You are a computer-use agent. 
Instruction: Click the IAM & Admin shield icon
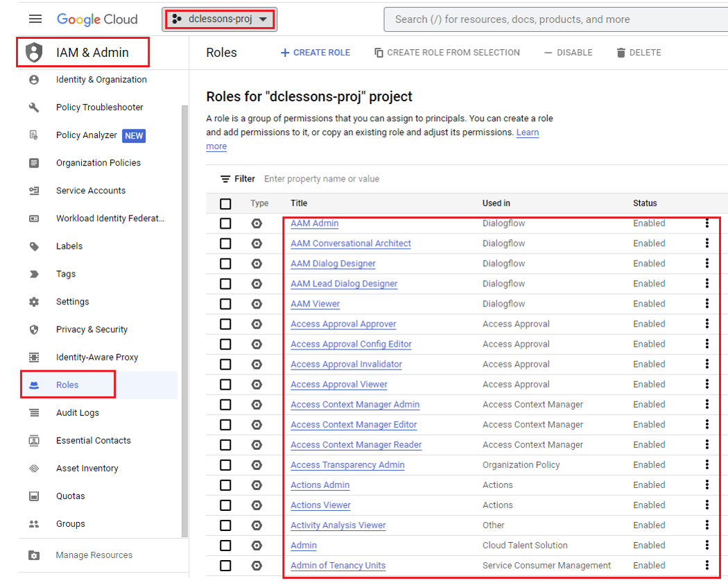pos(34,52)
